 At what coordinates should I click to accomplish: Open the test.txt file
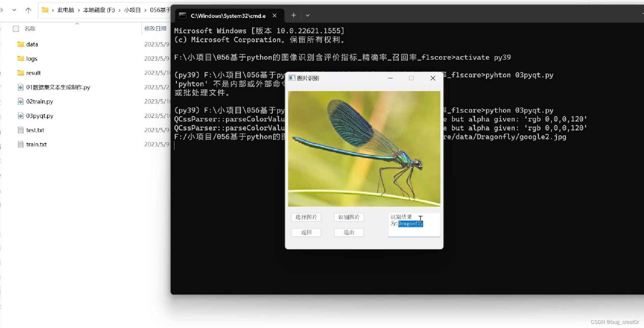[x=35, y=130]
